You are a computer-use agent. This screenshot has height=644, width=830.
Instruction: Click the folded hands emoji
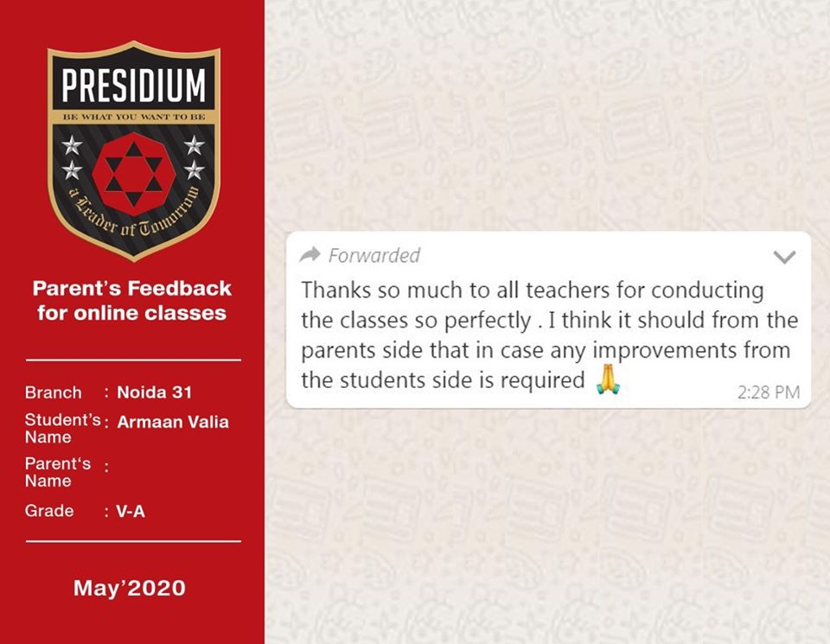click(608, 379)
